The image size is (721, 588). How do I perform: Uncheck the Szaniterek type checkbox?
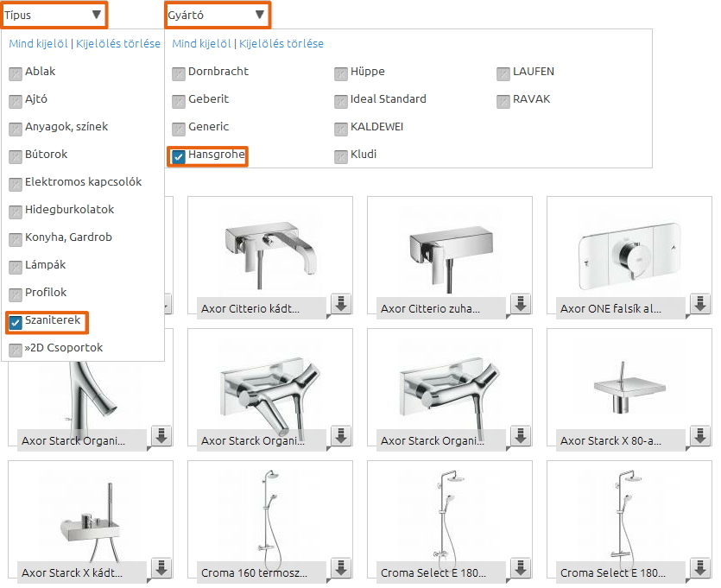(16, 322)
